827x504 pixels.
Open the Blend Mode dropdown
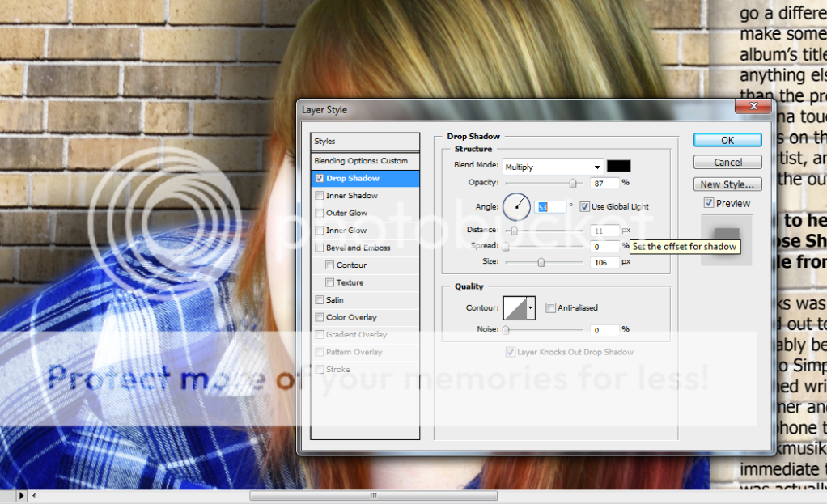click(x=553, y=167)
